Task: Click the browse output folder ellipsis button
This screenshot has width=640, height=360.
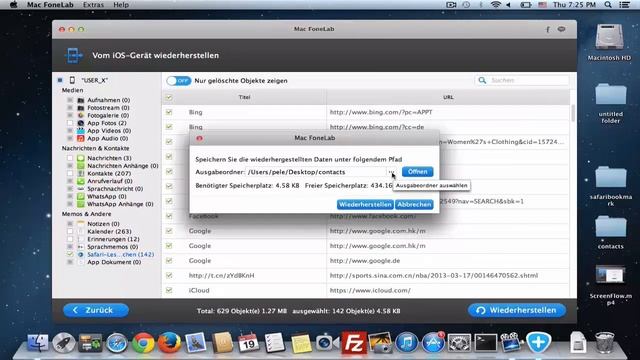Action: coord(391,172)
